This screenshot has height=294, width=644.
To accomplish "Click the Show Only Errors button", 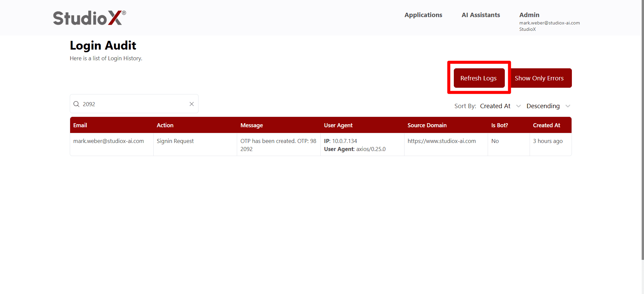I will [539, 78].
